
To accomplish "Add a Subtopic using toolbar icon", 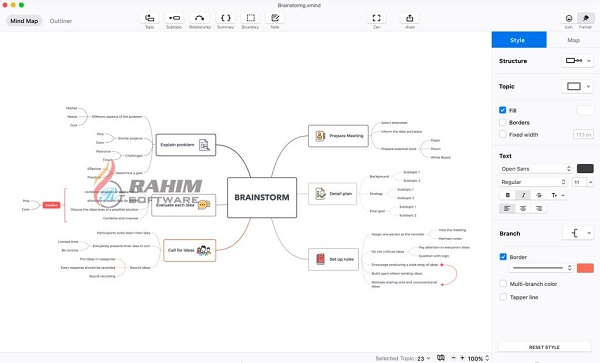I will coord(174,18).
